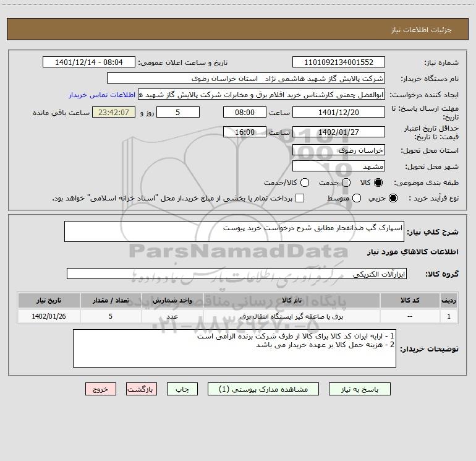The height and width of the screenshot is (461, 476).
Task: Click the کد کالا column header
Action: pos(410,300)
